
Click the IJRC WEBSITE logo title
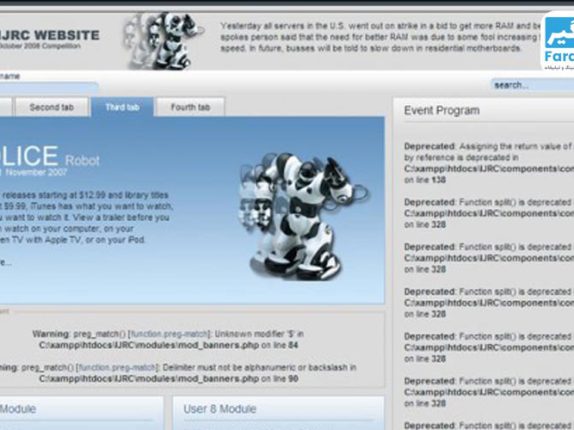coord(49,35)
